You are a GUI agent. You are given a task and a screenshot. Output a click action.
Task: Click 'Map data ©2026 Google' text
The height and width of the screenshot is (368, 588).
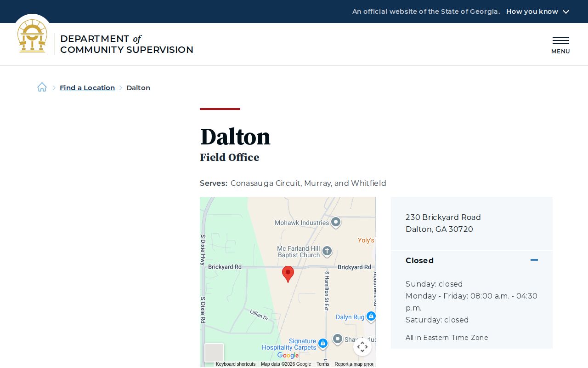pyautogui.click(x=286, y=364)
